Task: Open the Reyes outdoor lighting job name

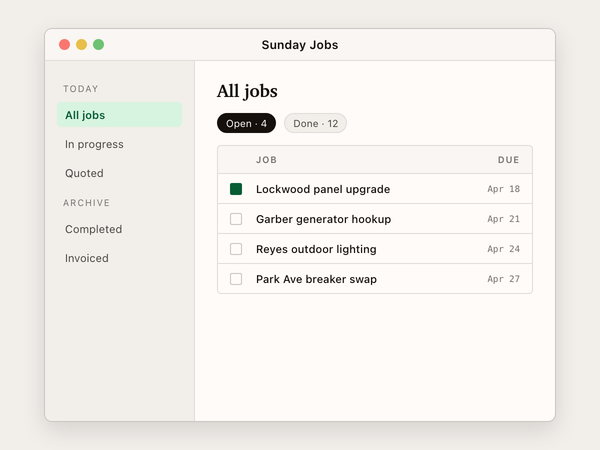Action: coord(316,249)
